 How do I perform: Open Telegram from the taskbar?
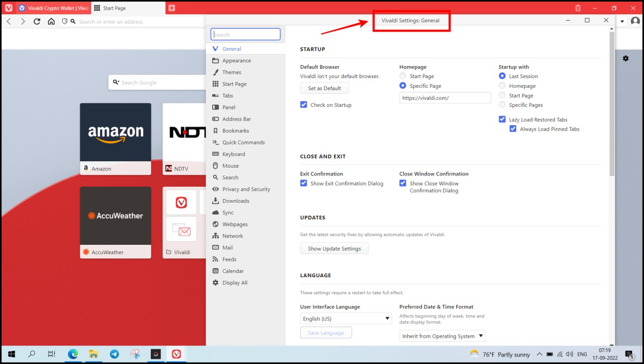[114, 354]
